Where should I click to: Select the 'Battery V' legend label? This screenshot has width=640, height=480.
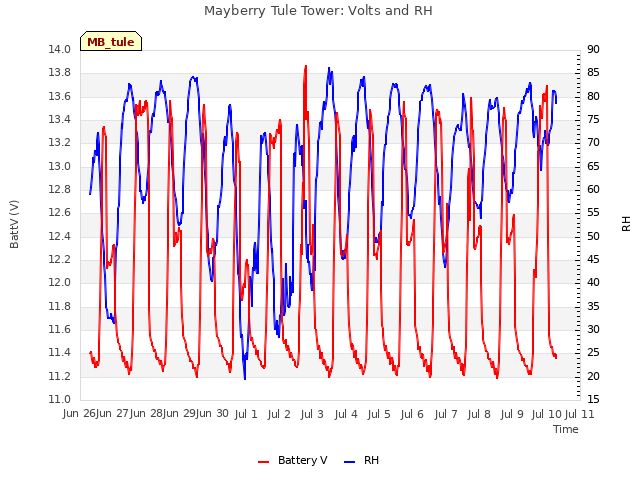tap(302, 460)
